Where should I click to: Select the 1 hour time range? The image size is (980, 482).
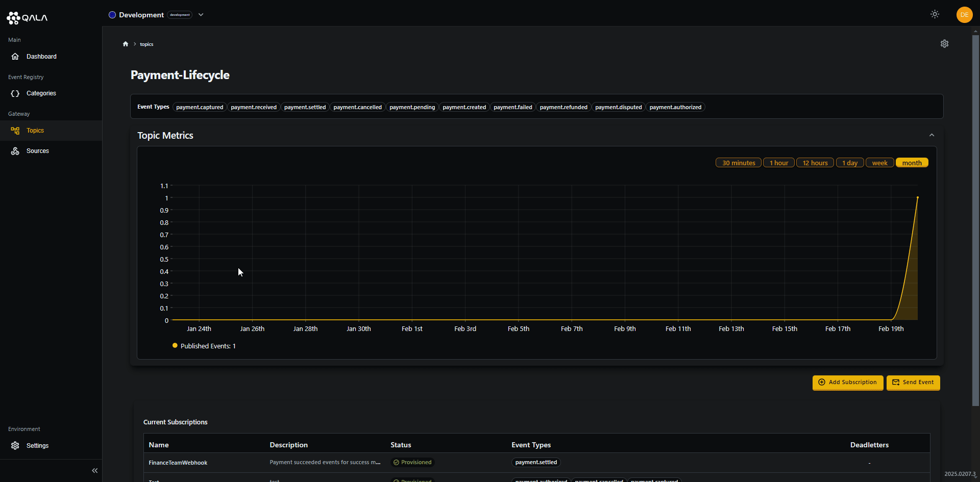[x=778, y=162]
